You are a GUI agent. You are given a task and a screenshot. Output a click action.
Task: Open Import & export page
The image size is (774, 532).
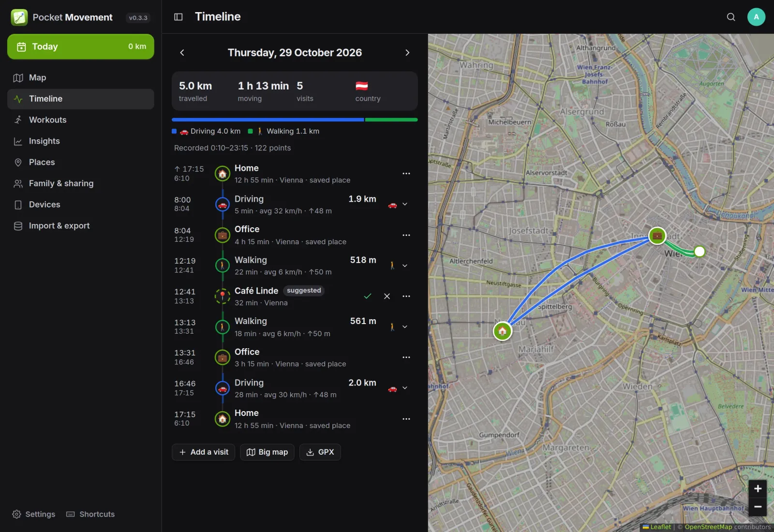pyautogui.click(x=81, y=226)
